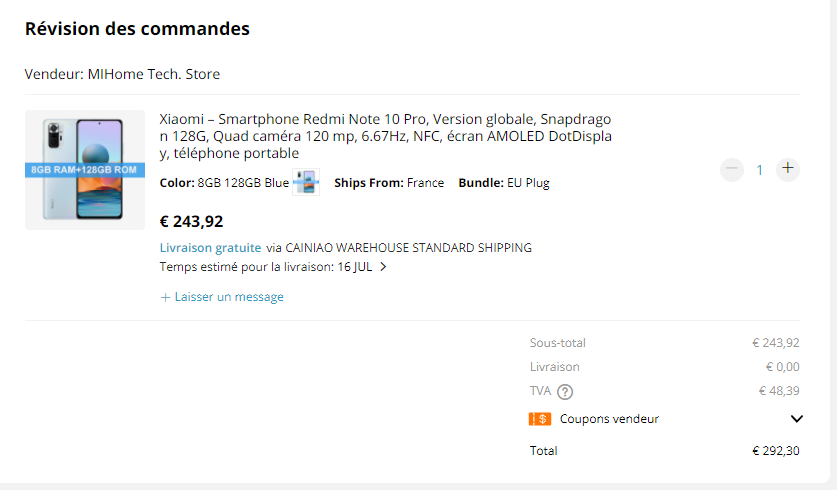Click the Temps estimé pour la livraison text
The height and width of the screenshot is (490, 837).
(x=247, y=267)
